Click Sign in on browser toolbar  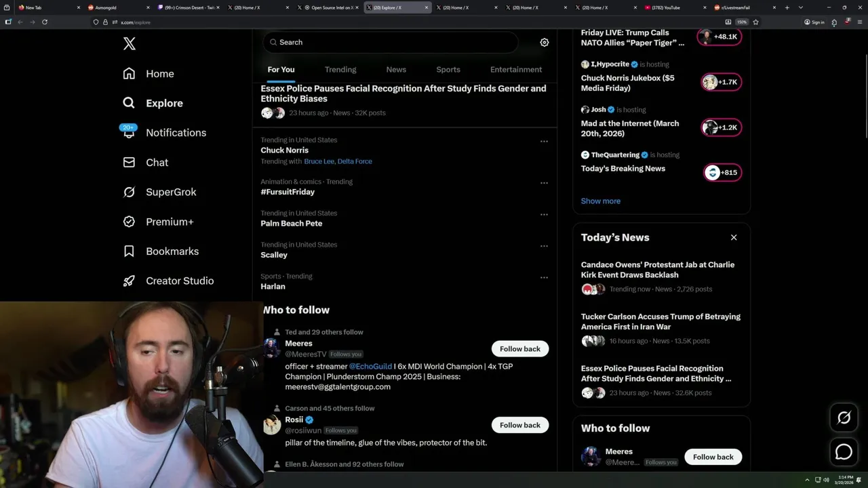[814, 22]
